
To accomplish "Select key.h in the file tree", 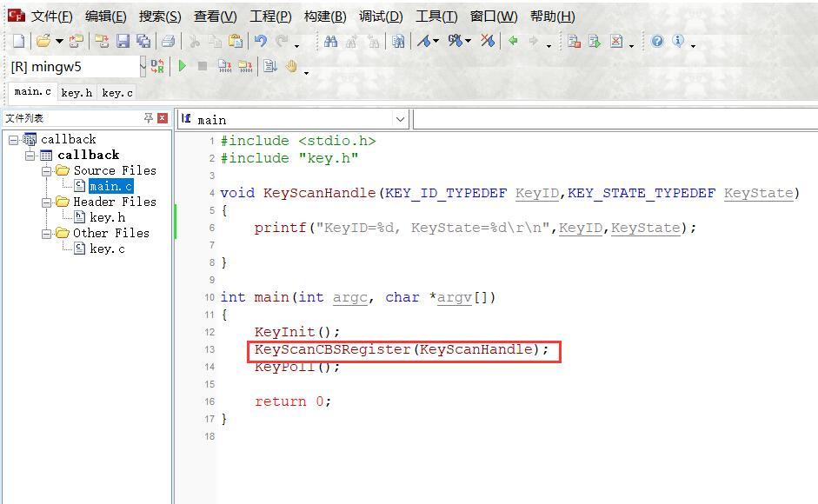I will click(x=107, y=217).
